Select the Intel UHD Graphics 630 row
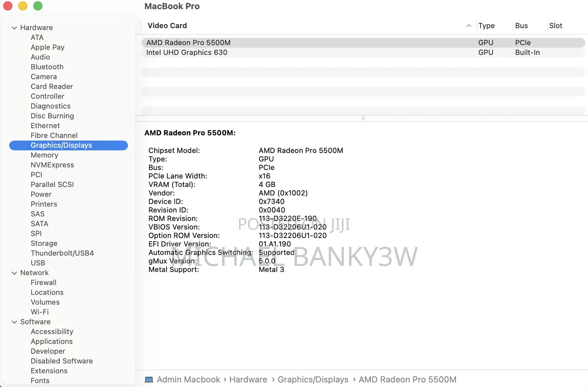The width and height of the screenshot is (588, 387). coord(363,53)
